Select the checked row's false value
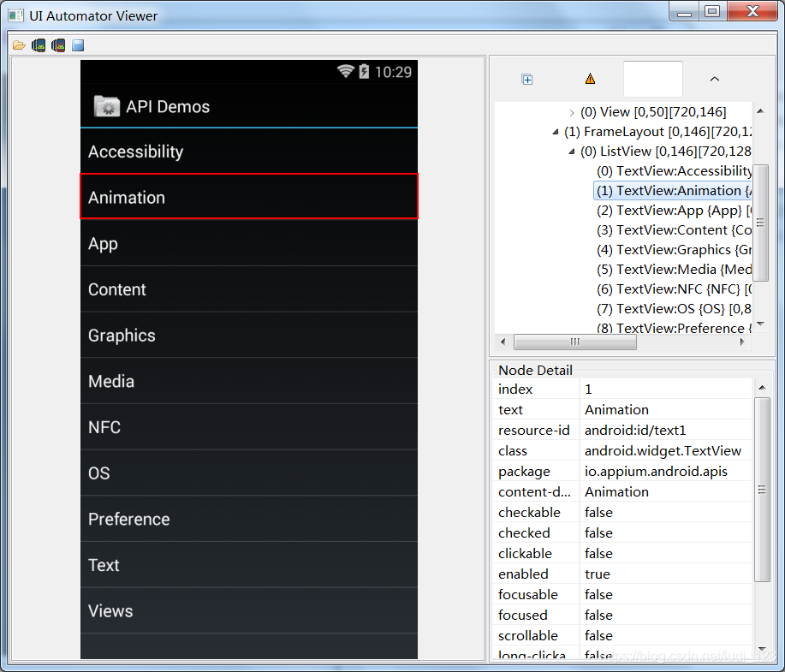785x672 pixels. click(x=665, y=532)
